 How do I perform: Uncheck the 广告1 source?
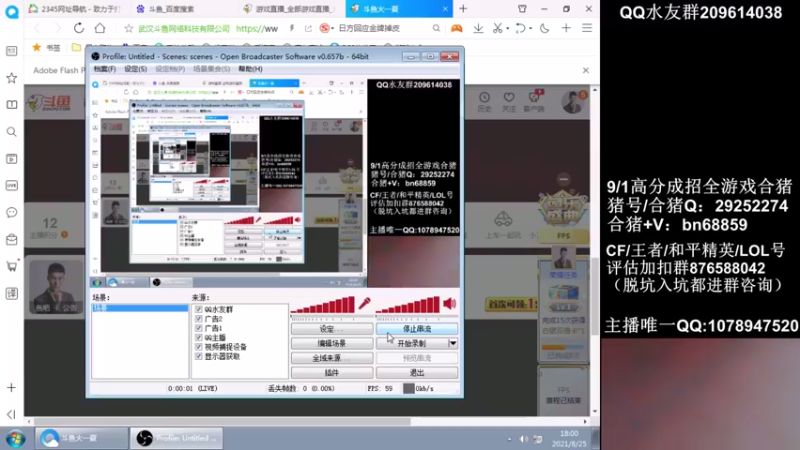[198, 328]
